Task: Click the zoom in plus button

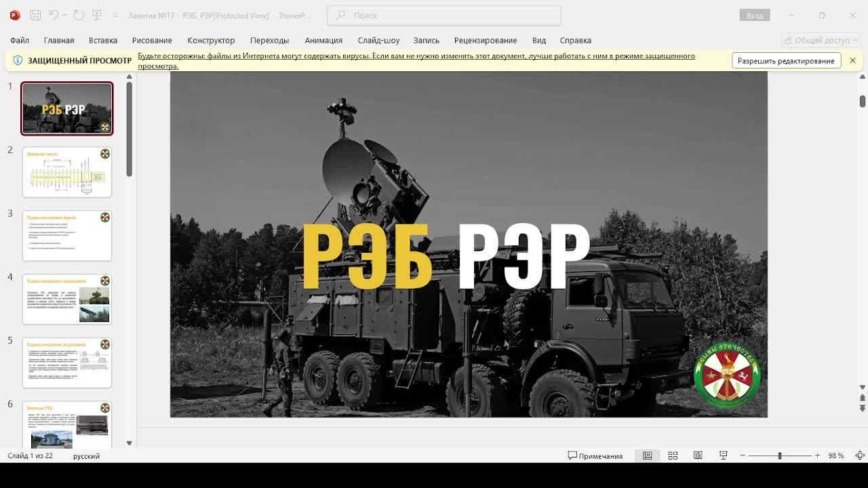Action: [817, 455]
